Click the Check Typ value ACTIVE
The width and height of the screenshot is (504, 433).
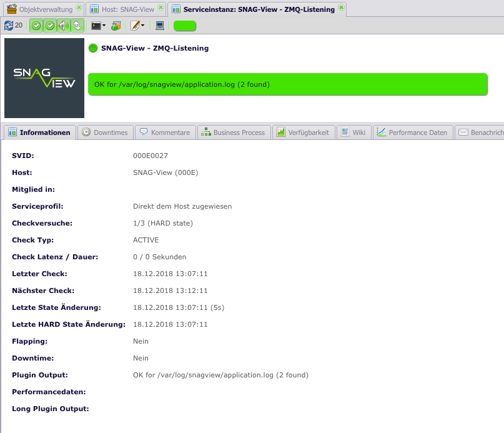point(146,240)
